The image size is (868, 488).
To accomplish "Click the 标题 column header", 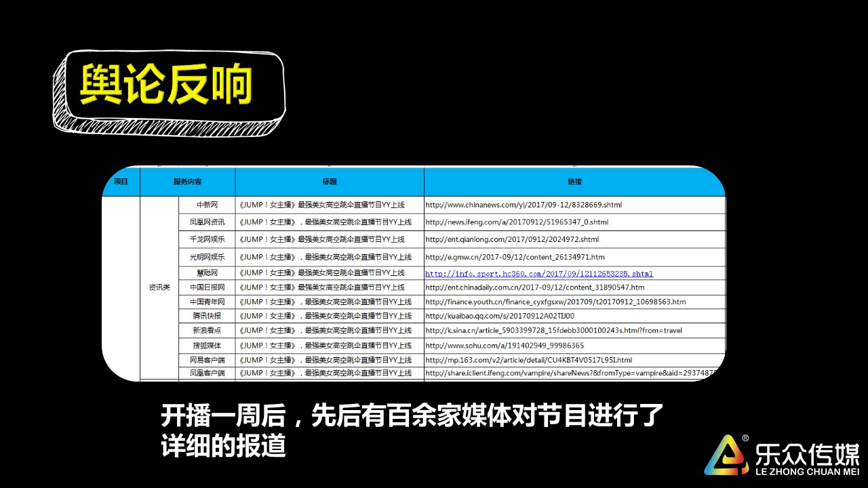I will click(x=330, y=182).
